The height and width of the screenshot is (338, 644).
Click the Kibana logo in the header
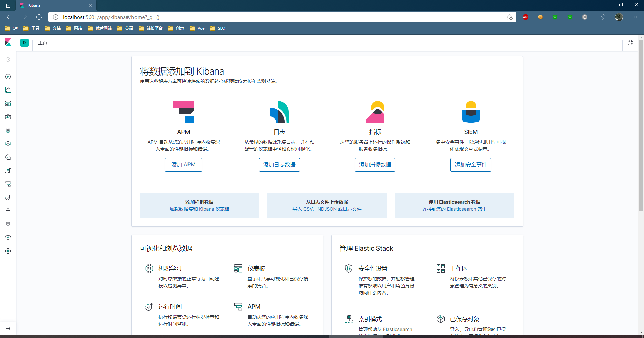tap(8, 43)
